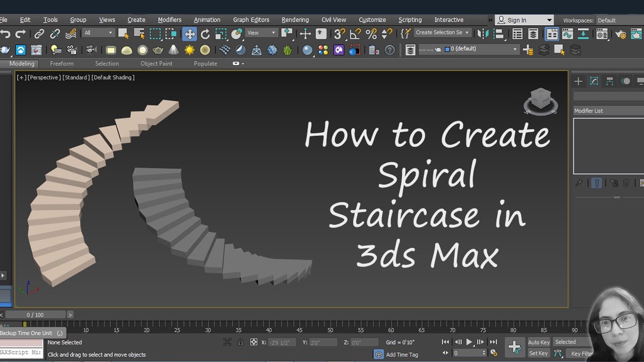Viewport: 644px width, 362px height.
Task: Toggle Window/Crossing selection mode
Action: pyautogui.click(x=171, y=34)
